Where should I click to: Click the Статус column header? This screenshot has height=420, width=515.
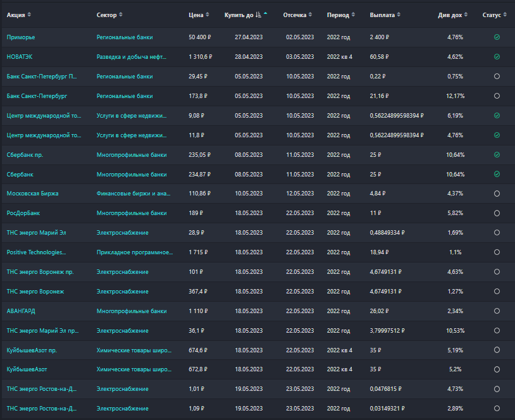(492, 15)
